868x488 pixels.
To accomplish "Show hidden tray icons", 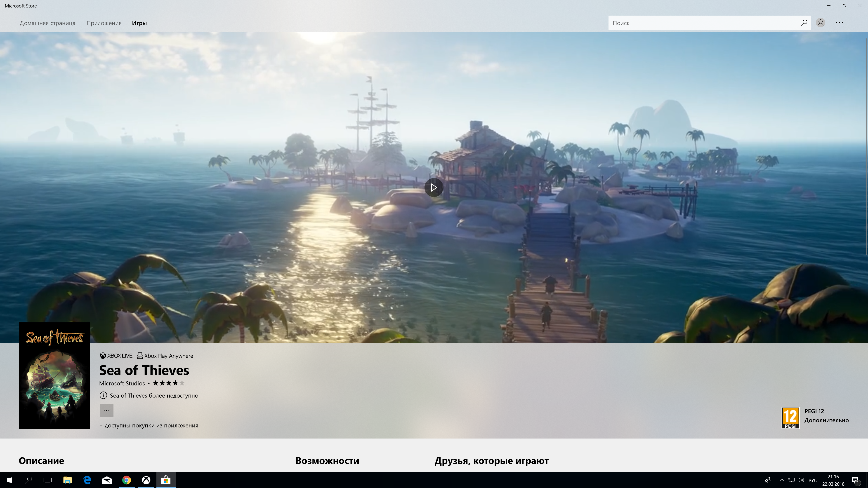I will [x=782, y=480].
